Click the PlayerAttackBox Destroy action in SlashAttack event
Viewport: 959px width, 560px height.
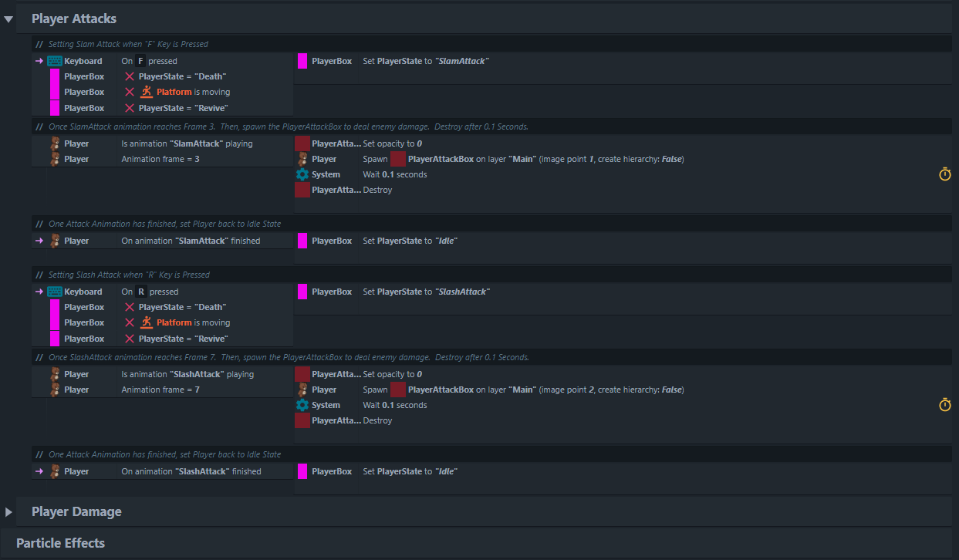[x=377, y=420]
